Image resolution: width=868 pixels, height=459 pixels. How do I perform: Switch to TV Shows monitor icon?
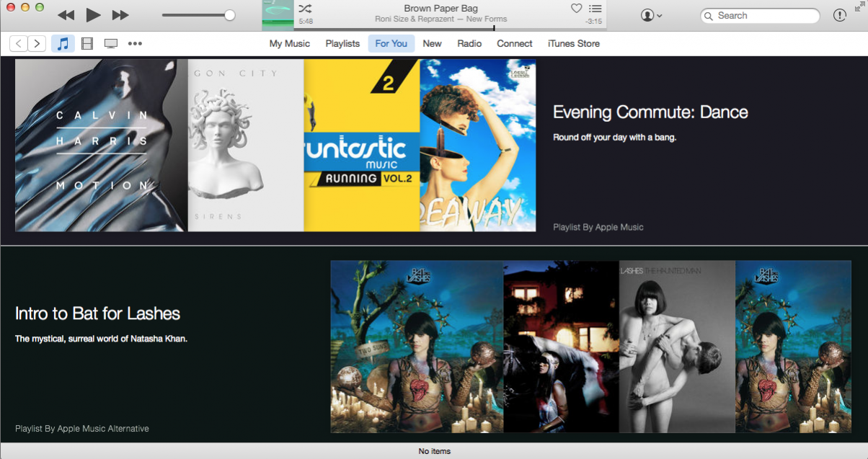(x=111, y=44)
